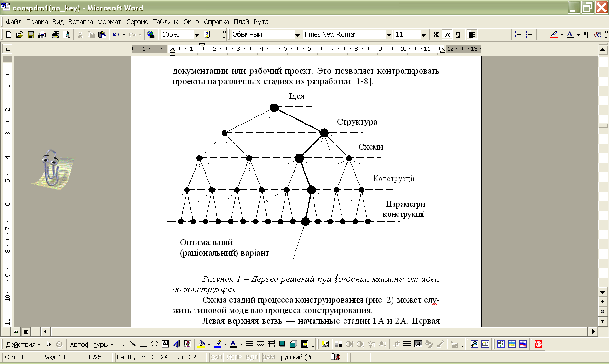Open the zoom 105% dropdown
The height and width of the screenshot is (364, 609).
point(196,35)
